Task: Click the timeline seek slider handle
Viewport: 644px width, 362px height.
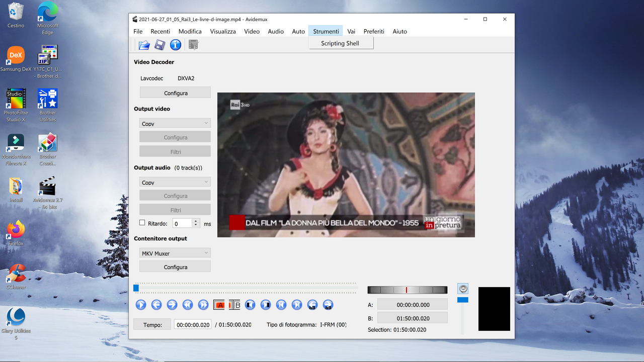Action: point(136,288)
